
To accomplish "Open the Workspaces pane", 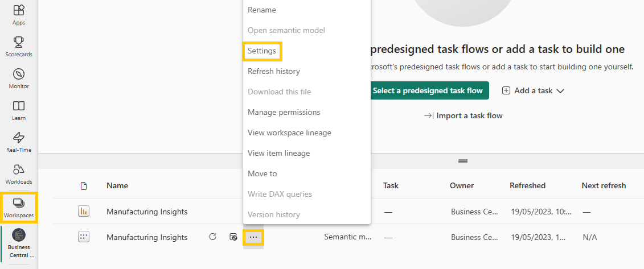I will [19, 207].
